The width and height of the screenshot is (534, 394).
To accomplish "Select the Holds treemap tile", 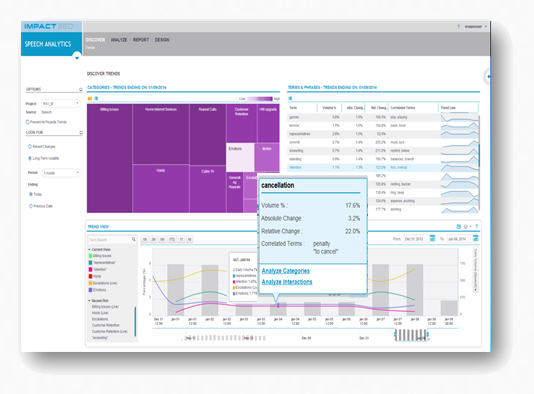I will click(x=161, y=189).
